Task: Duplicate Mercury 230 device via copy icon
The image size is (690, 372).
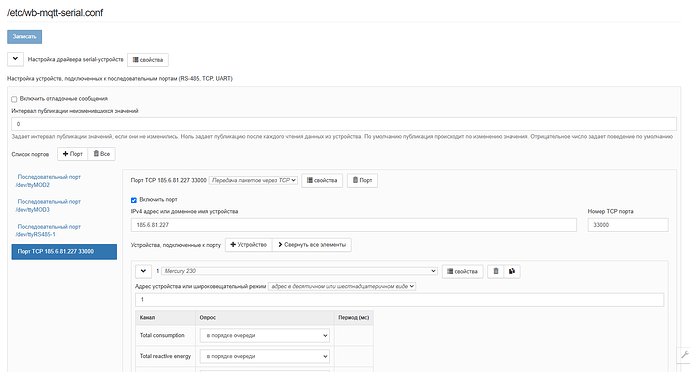Action: point(512,272)
